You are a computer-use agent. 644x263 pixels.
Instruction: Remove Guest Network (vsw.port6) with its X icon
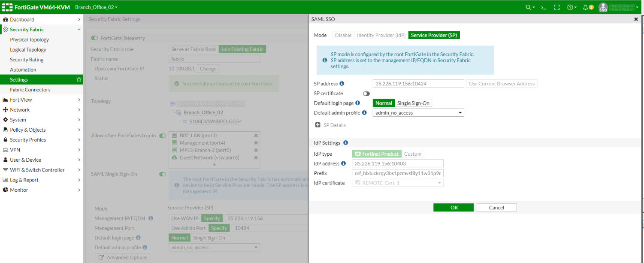(256, 157)
